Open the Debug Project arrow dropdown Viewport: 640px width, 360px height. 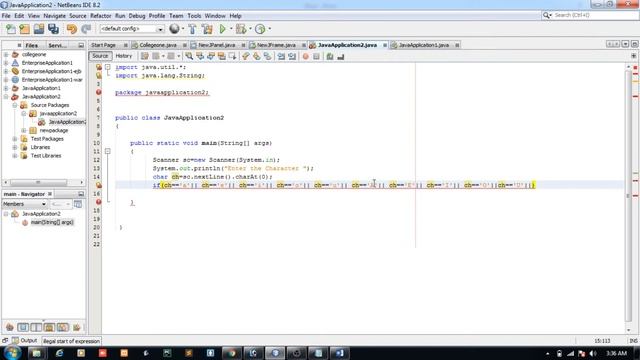pos(250,29)
